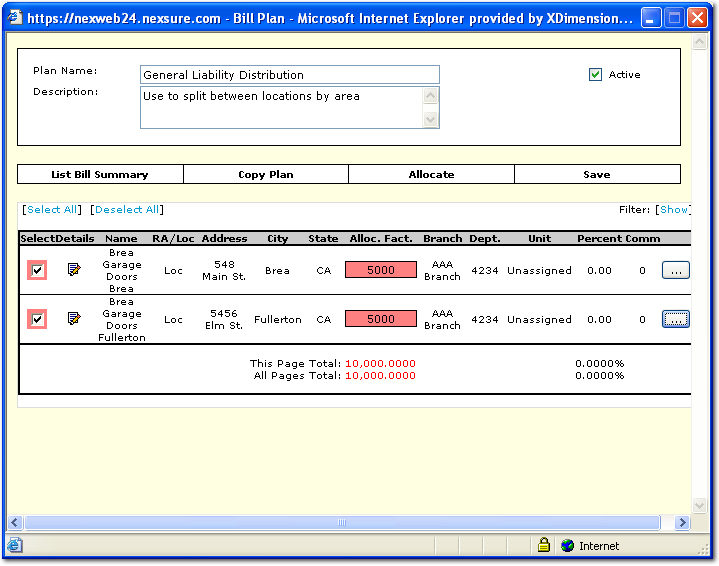Screen dimensions: 719x566
Task: Open ellipsis button for Brea city row
Action: click(x=675, y=270)
